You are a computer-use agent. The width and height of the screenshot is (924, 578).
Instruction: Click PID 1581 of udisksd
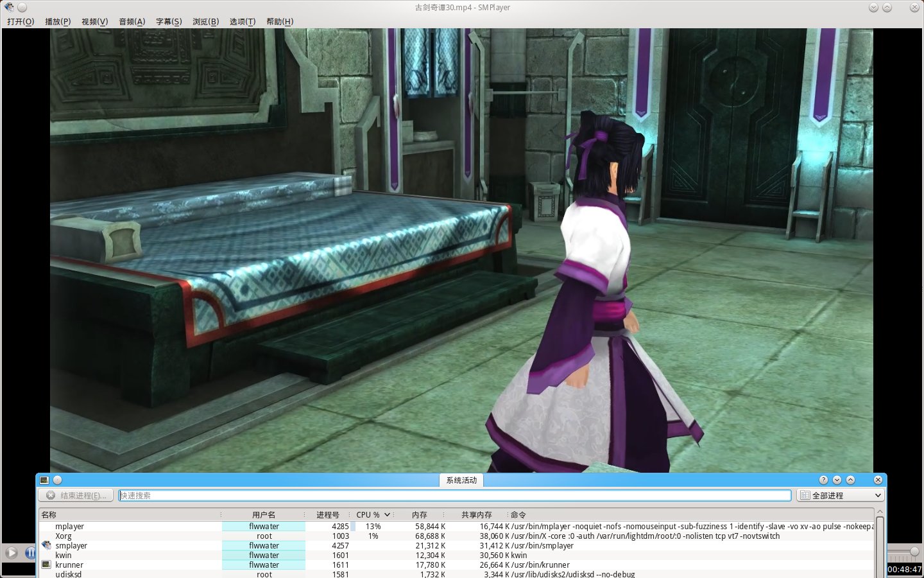tap(341, 574)
